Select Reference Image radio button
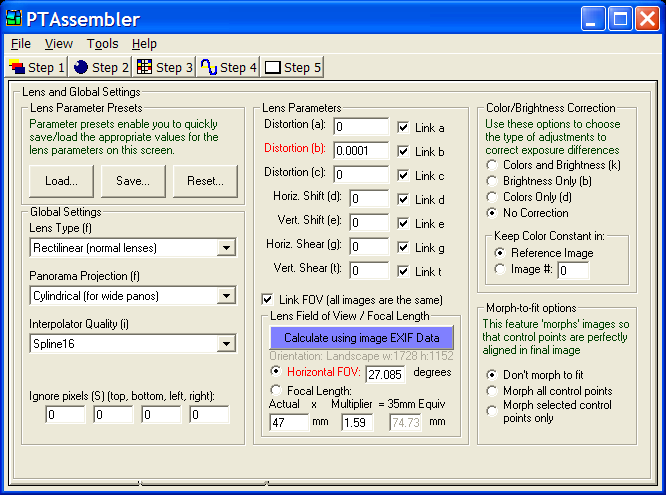The height and width of the screenshot is (495, 666). click(500, 253)
